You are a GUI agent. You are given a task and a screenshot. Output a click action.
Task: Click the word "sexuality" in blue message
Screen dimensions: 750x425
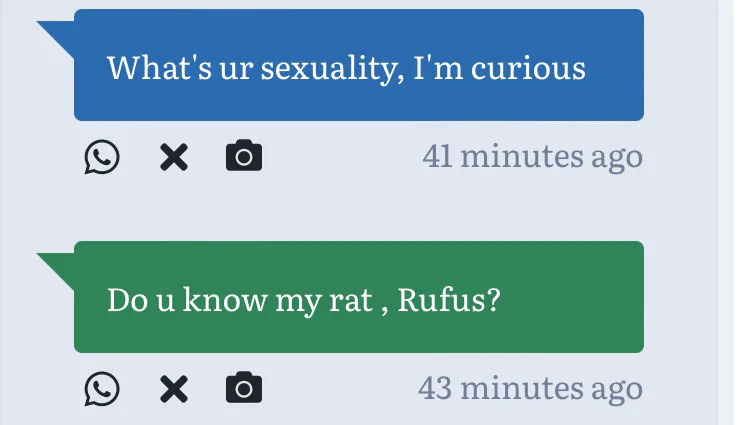coord(331,68)
